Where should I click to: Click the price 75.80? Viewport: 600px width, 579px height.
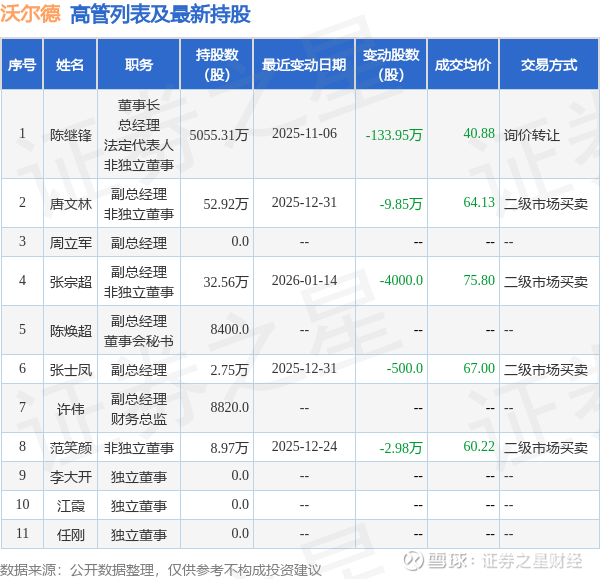(479, 280)
